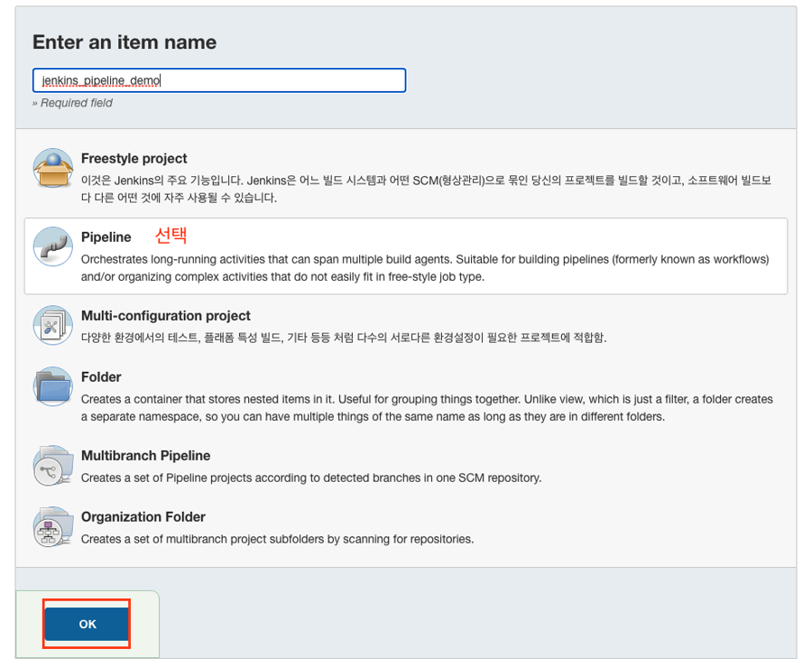The image size is (812, 668).
Task: Click the Organization Folder icon
Action: tap(52, 526)
